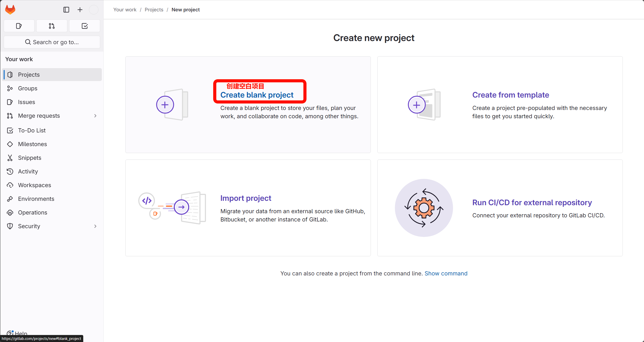Click the blank project plus illustration
This screenshot has height=342, width=644.
point(172,105)
